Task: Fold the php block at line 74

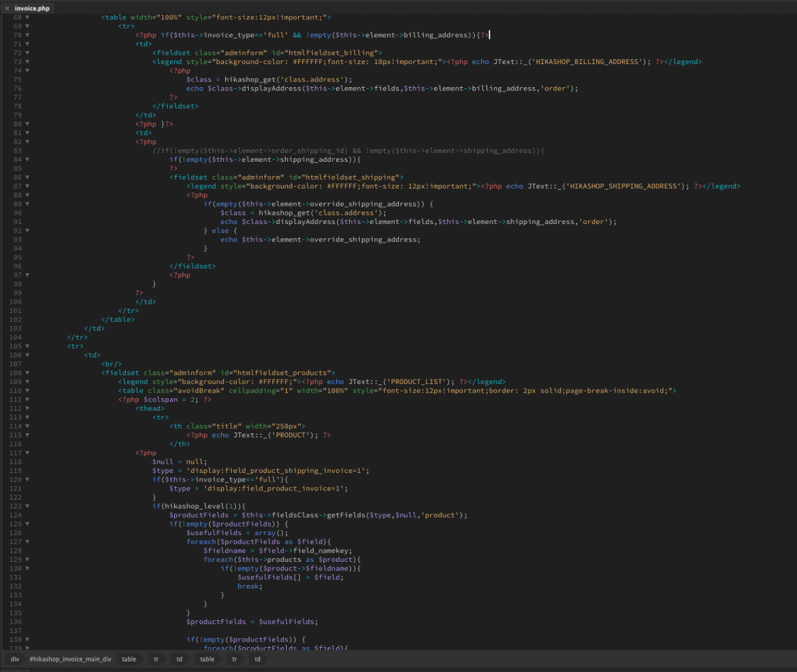Action: (x=27, y=70)
